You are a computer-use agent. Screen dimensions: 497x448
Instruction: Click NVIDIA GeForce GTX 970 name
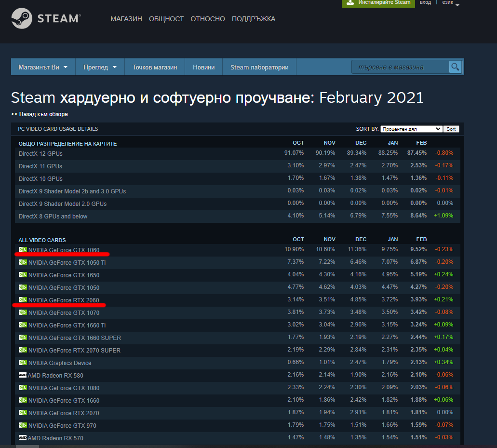[x=62, y=425]
